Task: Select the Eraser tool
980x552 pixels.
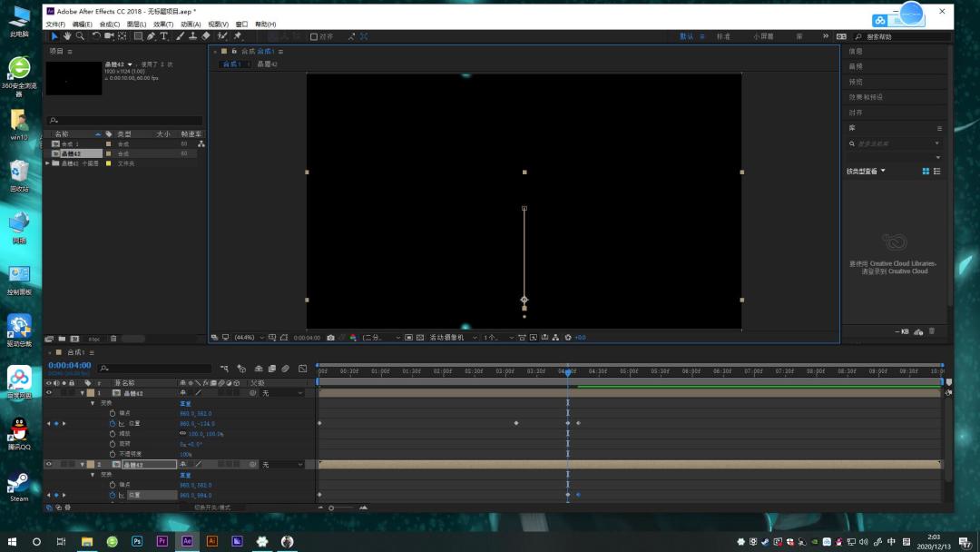Action: point(206,36)
